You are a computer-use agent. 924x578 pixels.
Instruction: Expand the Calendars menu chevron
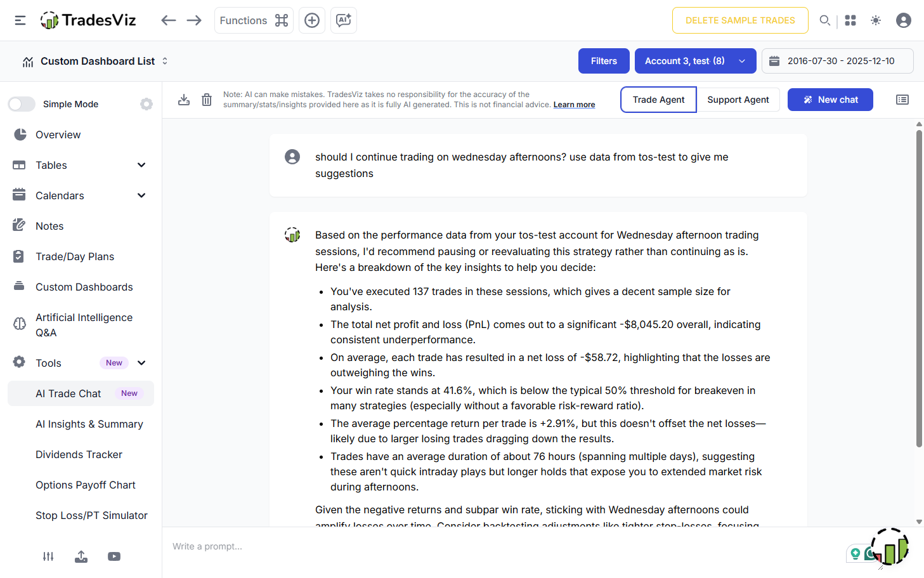[141, 195]
